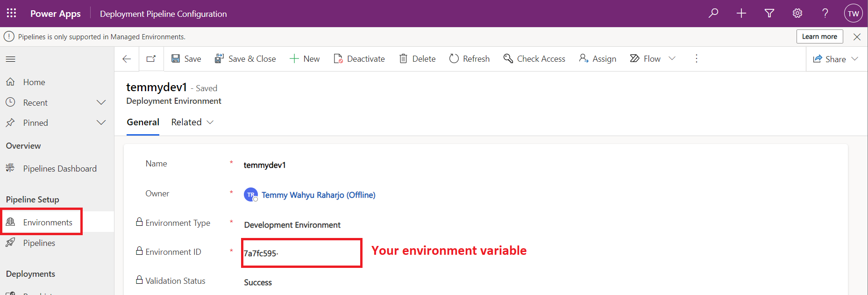Click the Refresh command
The image size is (868, 295).
pos(470,59)
